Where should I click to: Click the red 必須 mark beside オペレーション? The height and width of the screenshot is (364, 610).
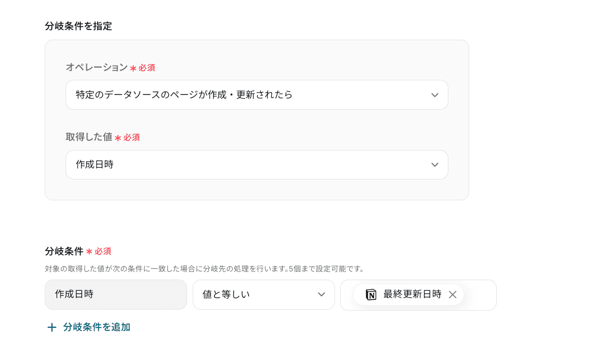[146, 68]
